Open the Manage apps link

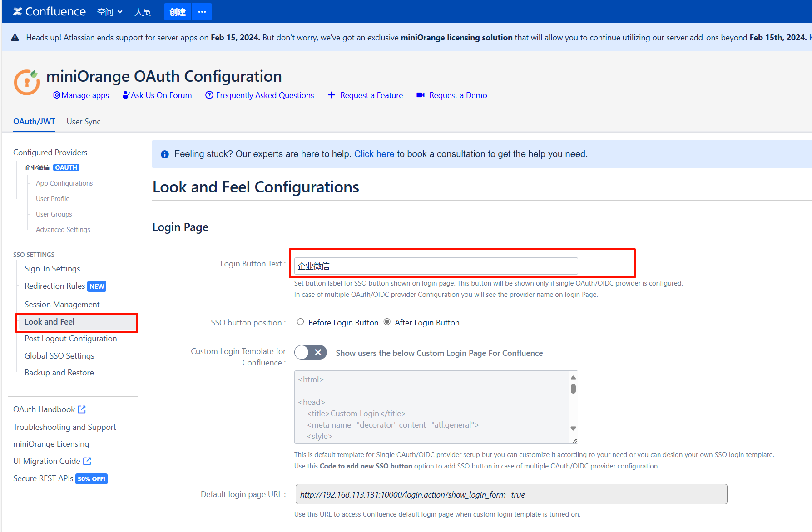point(85,95)
